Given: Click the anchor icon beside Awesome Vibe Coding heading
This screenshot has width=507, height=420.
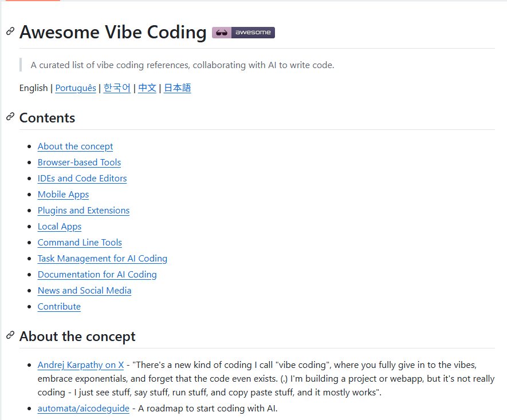Looking at the screenshot, I should [10, 33].
